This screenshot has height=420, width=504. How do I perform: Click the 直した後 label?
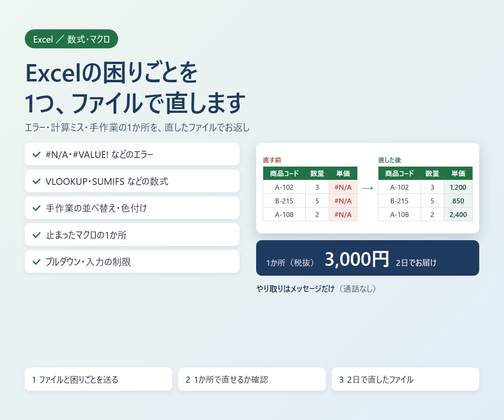pos(390,160)
